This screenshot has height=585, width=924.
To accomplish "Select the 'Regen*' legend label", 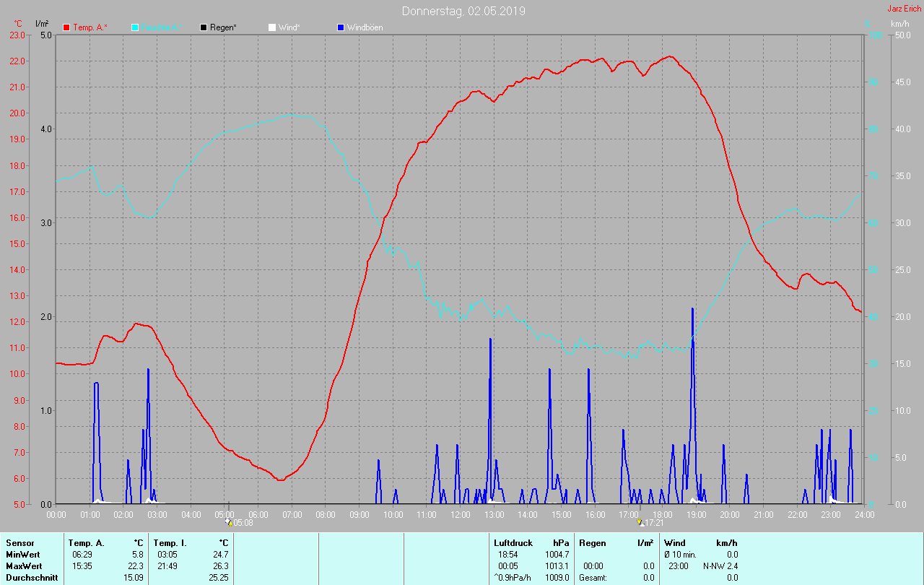I will pos(224,27).
